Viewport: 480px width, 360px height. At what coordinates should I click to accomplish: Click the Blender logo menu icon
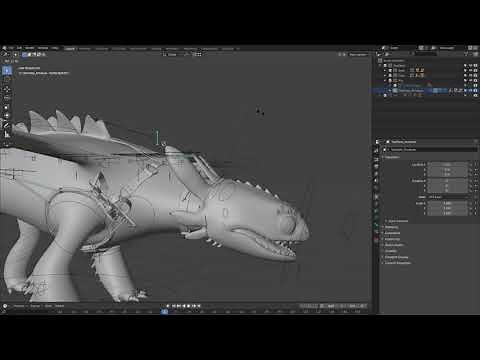point(4,48)
